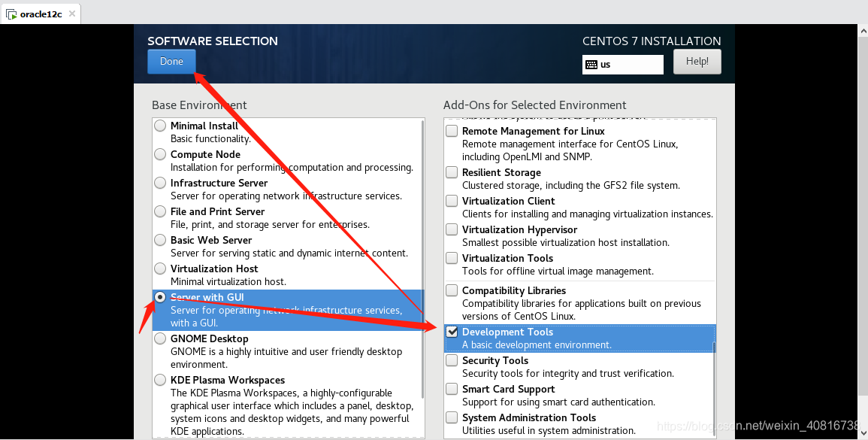Image resolution: width=868 pixels, height=440 pixels.
Task: Click 'Clustered storage, including the GFS2 file system.'
Action: (x=571, y=185)
